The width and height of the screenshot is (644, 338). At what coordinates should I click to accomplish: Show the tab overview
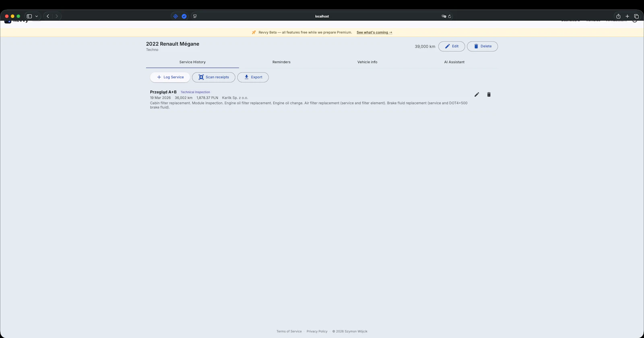click(636, 17)
